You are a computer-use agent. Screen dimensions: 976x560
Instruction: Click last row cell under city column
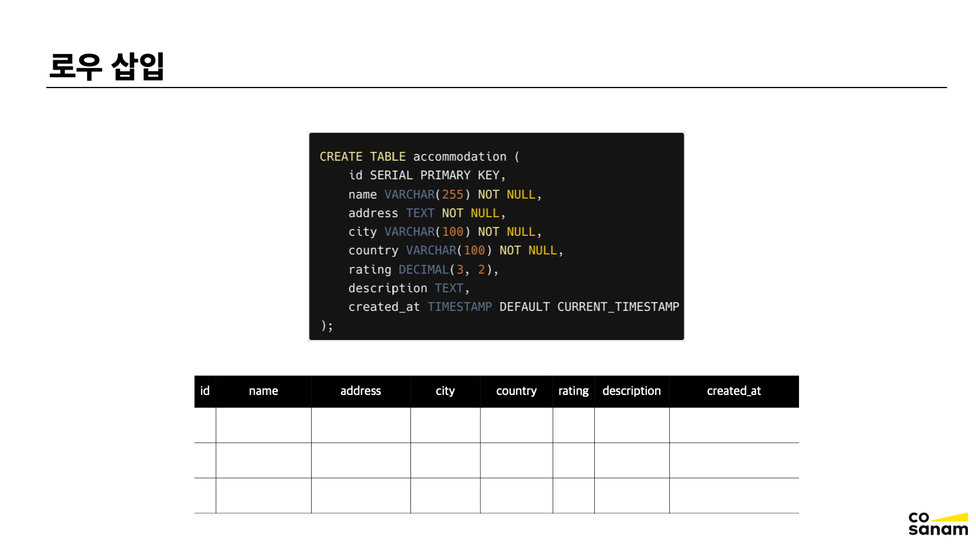[445, 495]
